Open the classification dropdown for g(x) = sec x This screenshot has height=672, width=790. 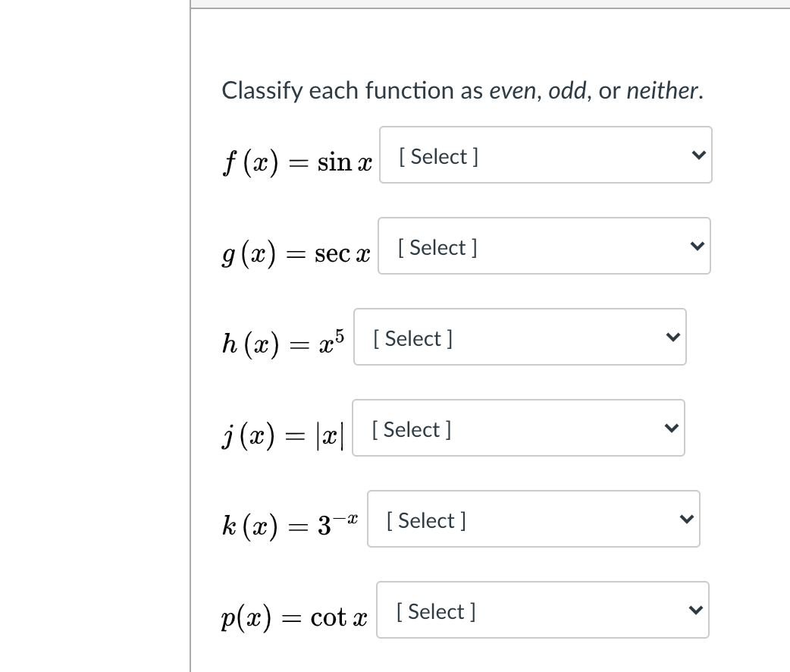[544, 246]
